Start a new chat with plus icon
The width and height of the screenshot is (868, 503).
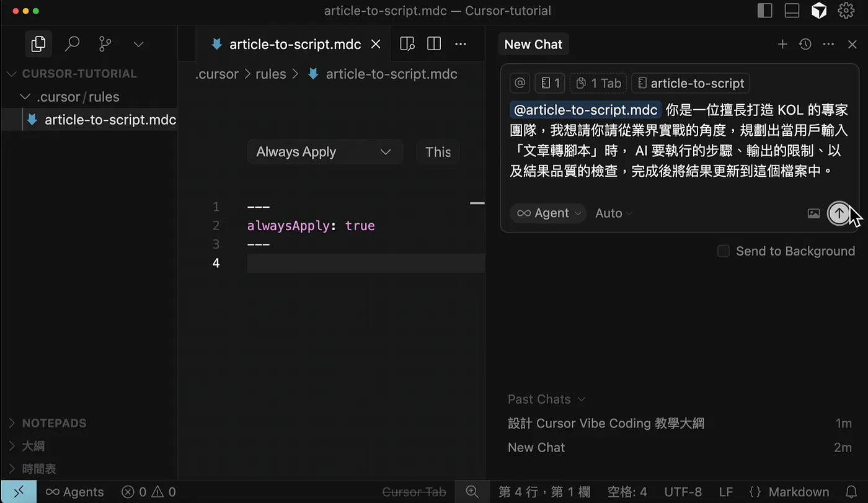click(782, 44)
